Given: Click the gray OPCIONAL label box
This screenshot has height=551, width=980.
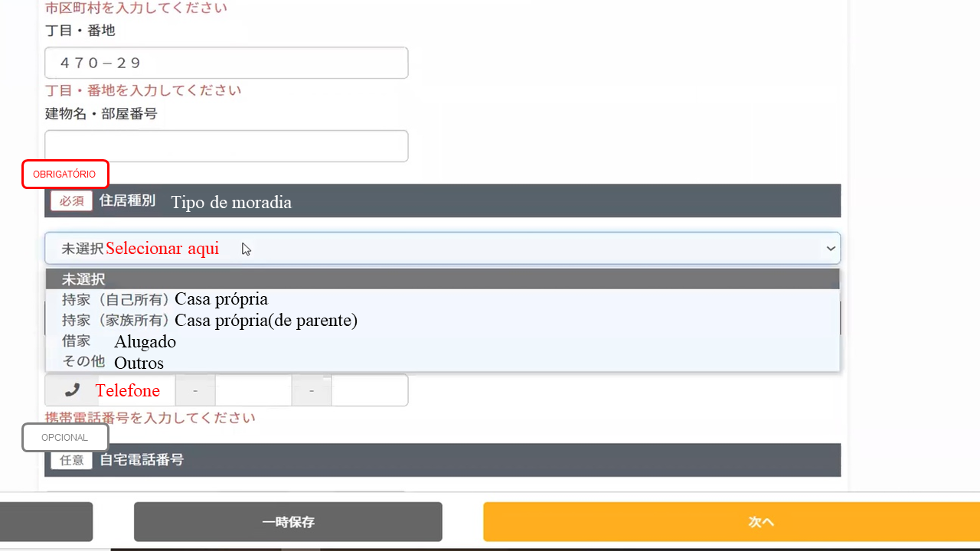Looking at the screenshot, I should click(x=65, y=438).
